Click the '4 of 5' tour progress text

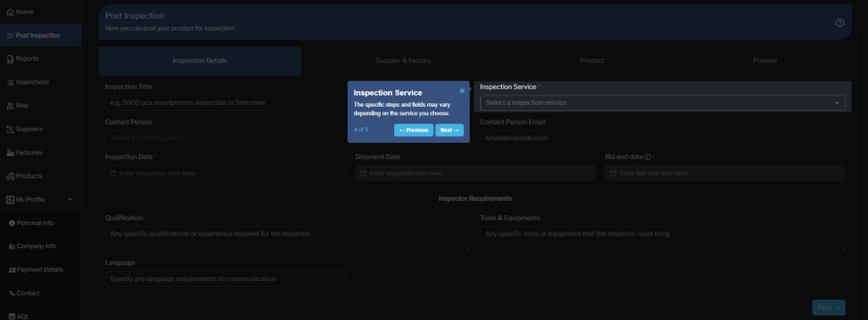tap(361, 130)
